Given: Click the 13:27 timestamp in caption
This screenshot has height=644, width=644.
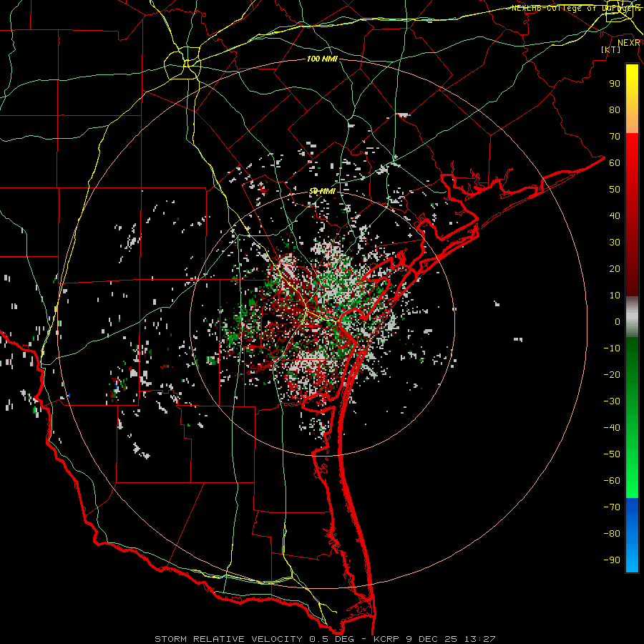Looking at the screenshot, I should (x=479, y=639).
